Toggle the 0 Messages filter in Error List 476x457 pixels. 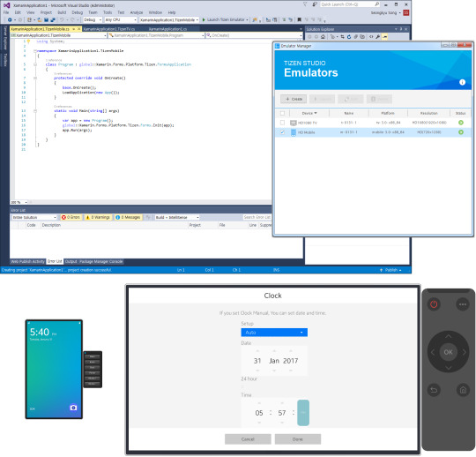128,217
